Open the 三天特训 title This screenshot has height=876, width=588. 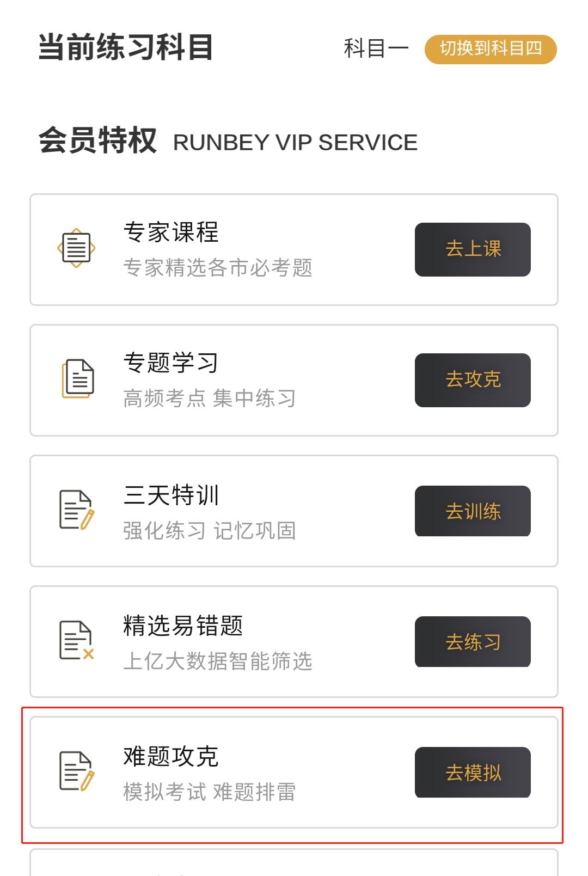171,495
